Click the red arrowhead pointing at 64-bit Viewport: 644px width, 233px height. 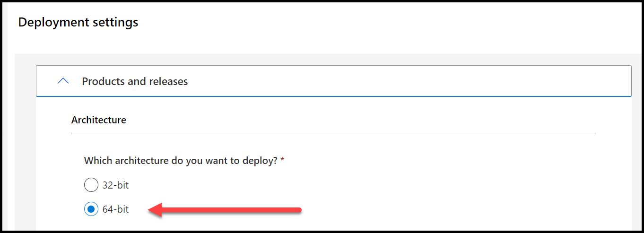156,209
